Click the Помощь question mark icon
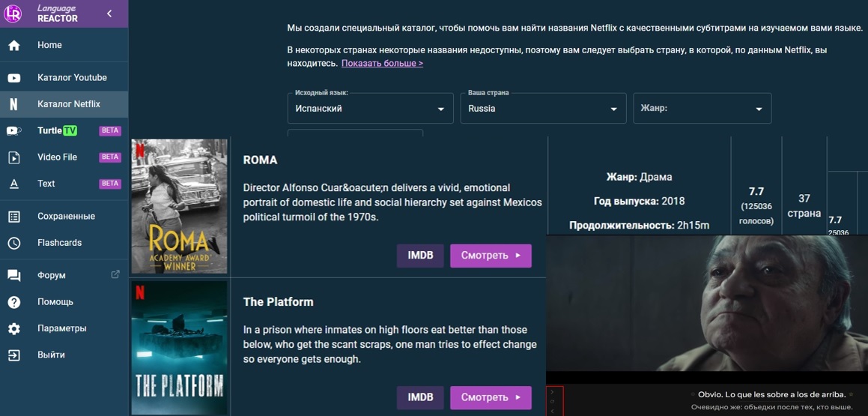This screenshot has width=868, height=416. tap(13, 303)
